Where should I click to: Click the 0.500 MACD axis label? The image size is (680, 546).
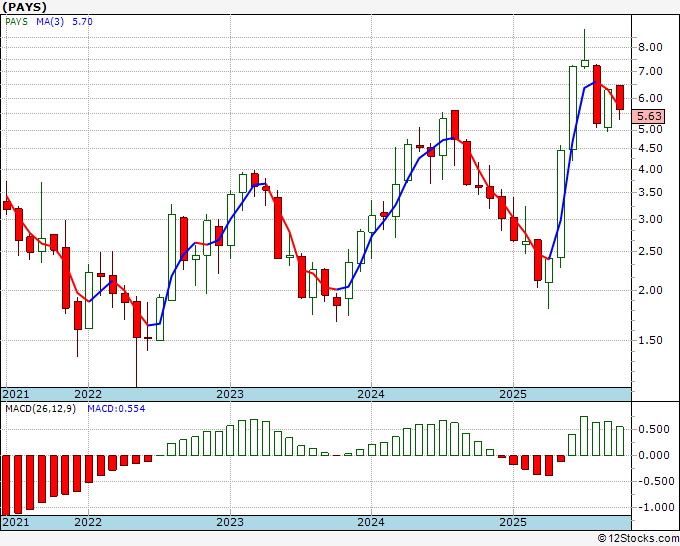[654, 429]
